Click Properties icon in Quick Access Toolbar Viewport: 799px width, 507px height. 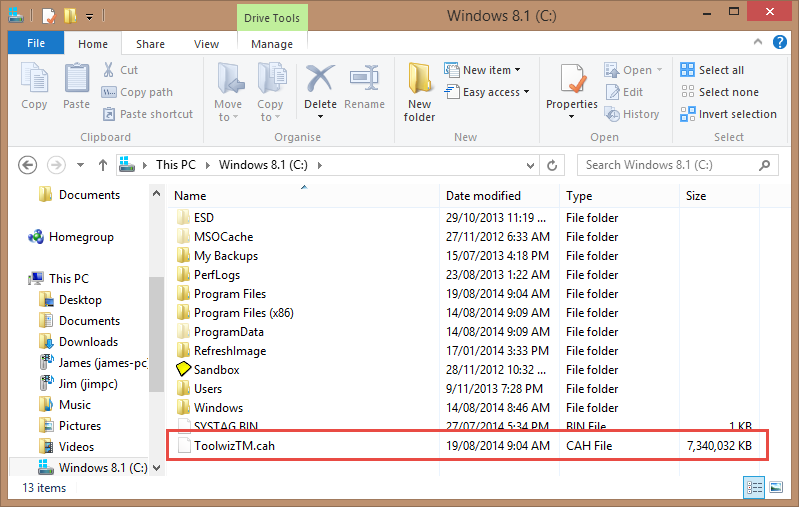[48, 16]
